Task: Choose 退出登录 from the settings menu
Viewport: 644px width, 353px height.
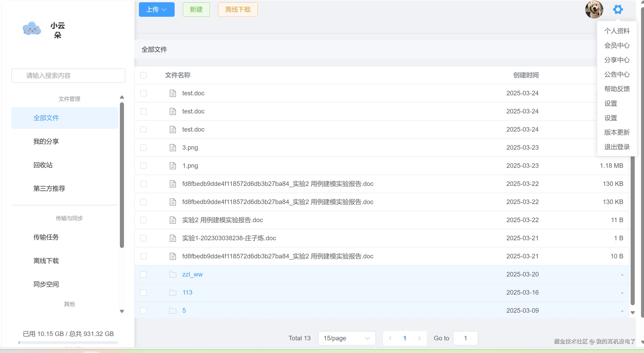Action: [x=617, y=147]
